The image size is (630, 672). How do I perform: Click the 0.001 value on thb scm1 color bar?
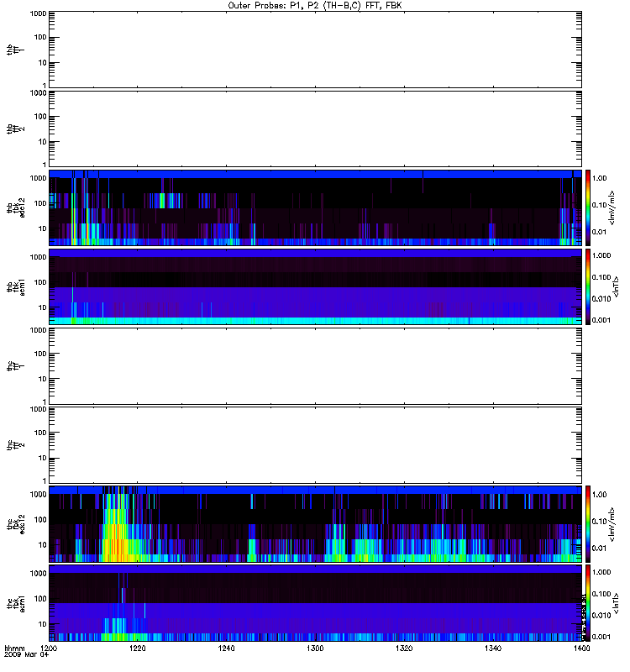coord(601,320)
